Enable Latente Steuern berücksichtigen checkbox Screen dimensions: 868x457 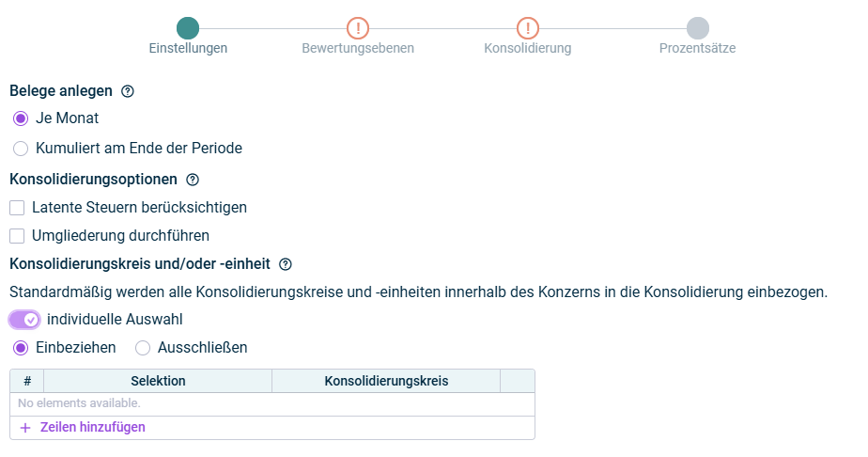17,207
